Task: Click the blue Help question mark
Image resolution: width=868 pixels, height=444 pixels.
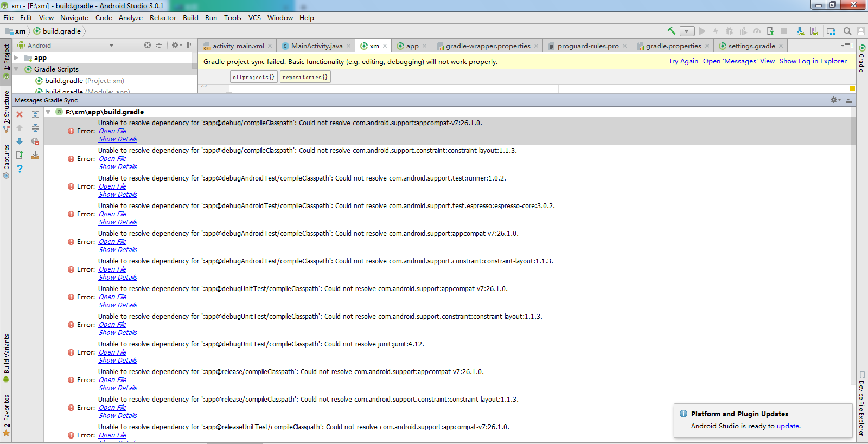Action: (20, 169)
